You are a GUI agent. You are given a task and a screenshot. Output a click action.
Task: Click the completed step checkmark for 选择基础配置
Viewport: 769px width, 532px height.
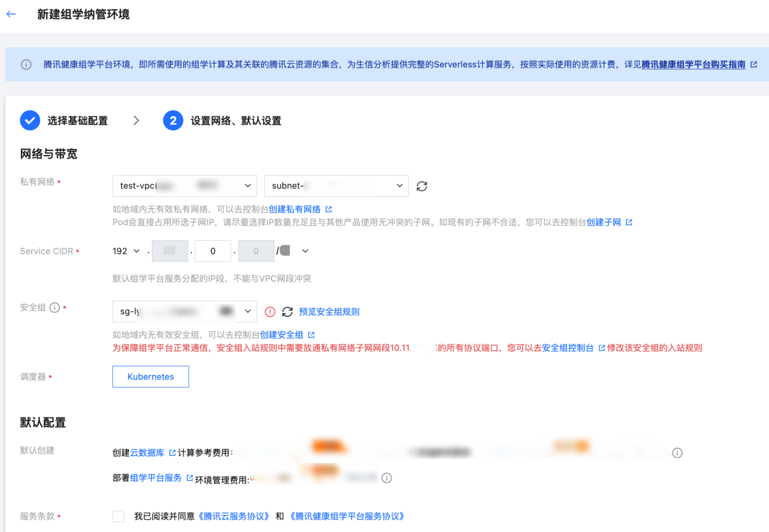tap(30, 121)
